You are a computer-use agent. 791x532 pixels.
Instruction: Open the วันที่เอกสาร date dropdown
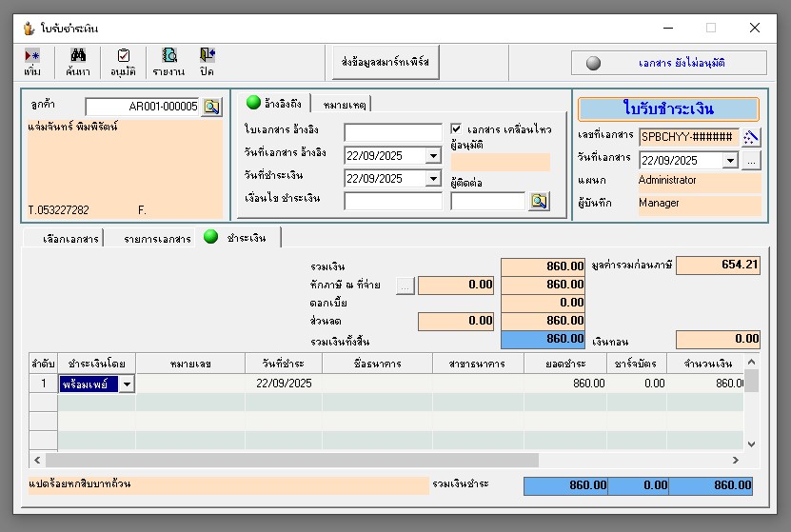pyautogui.click(x=730, y=161)
